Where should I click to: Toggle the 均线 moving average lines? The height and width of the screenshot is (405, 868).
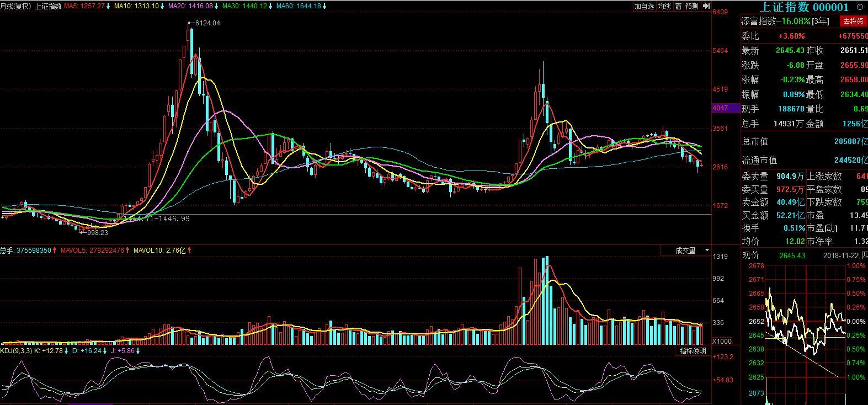(664, 6)
